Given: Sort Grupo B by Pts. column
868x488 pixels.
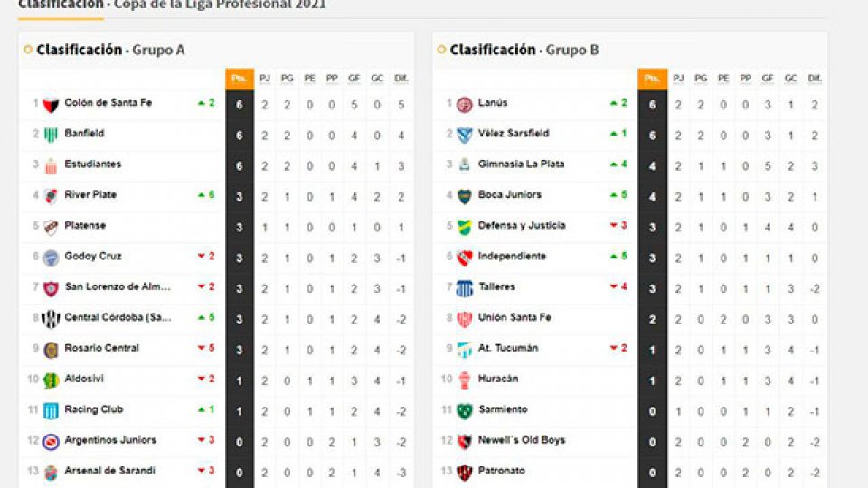Looking at the screenshot, I should pos(652,79).
